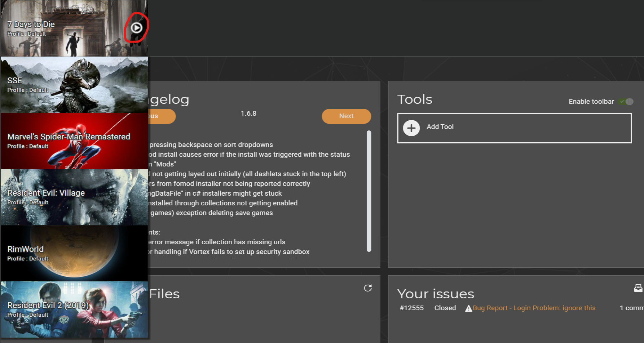The image size is (644, 343).
Task: Select the Resident Evil 2 (2019) tile
Action: coord(74,308)
